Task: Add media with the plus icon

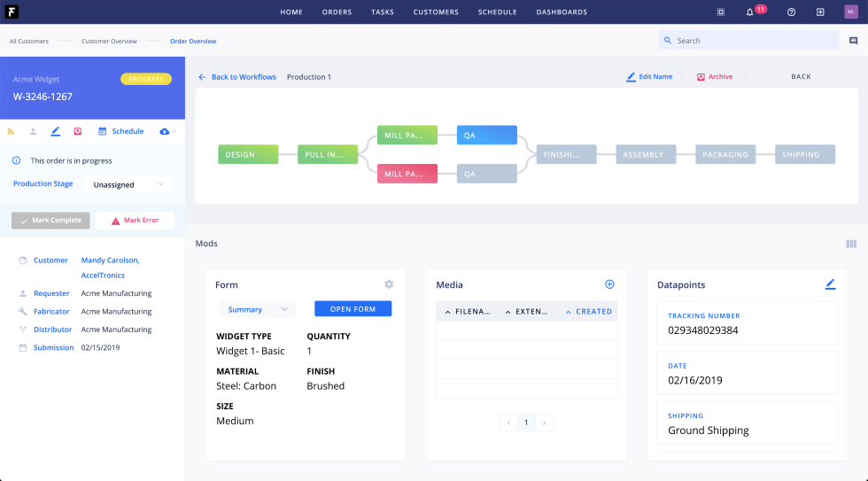Action: [609, 284]
